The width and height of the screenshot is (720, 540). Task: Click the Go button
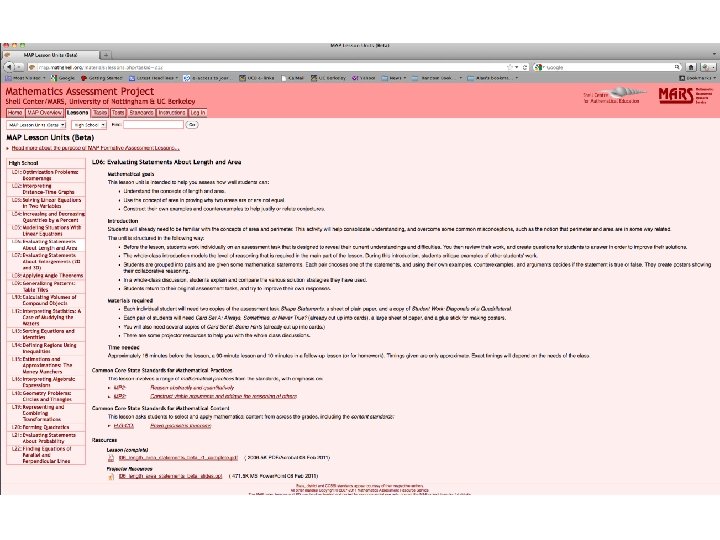tap(192, 125)
